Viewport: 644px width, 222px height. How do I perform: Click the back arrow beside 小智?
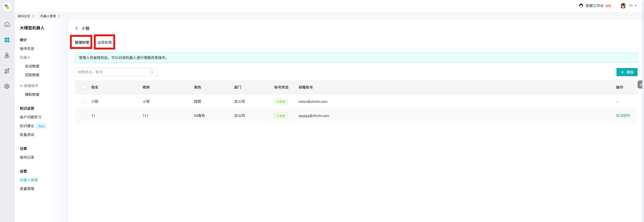click(x=77, y=28)
